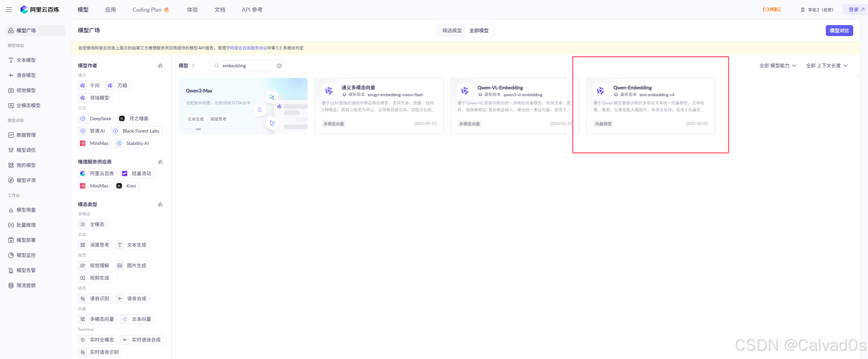Open 文档 top navigation item
The height and width of the screenshot is (359, 868).
[x=220, y=10]
